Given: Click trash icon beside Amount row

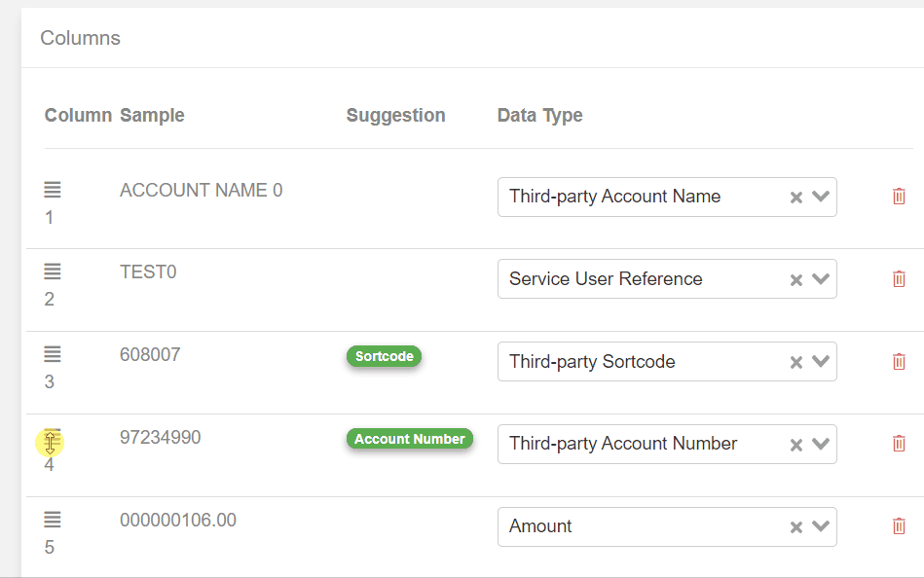Looking at the screenshot, I should click(899, 525).
